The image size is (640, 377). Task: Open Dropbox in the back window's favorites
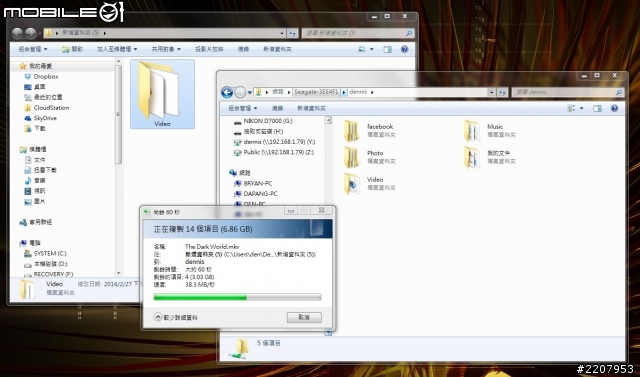pyautogui.click(x=45, y=76)
